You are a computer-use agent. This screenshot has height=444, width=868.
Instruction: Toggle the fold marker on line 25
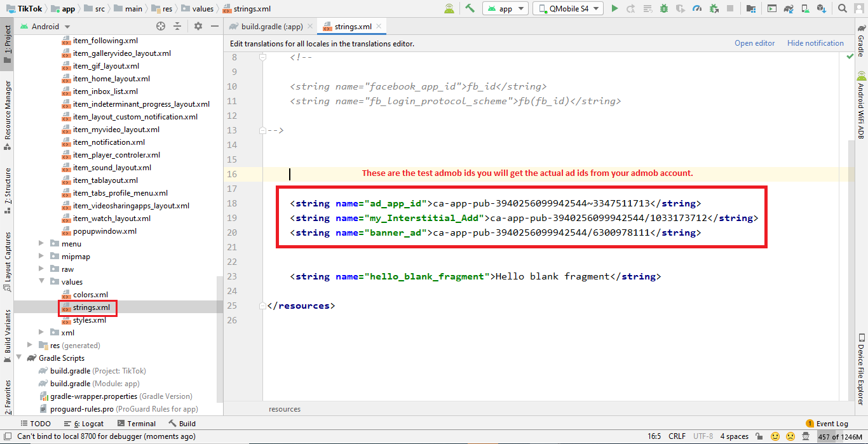pos(262,306)
